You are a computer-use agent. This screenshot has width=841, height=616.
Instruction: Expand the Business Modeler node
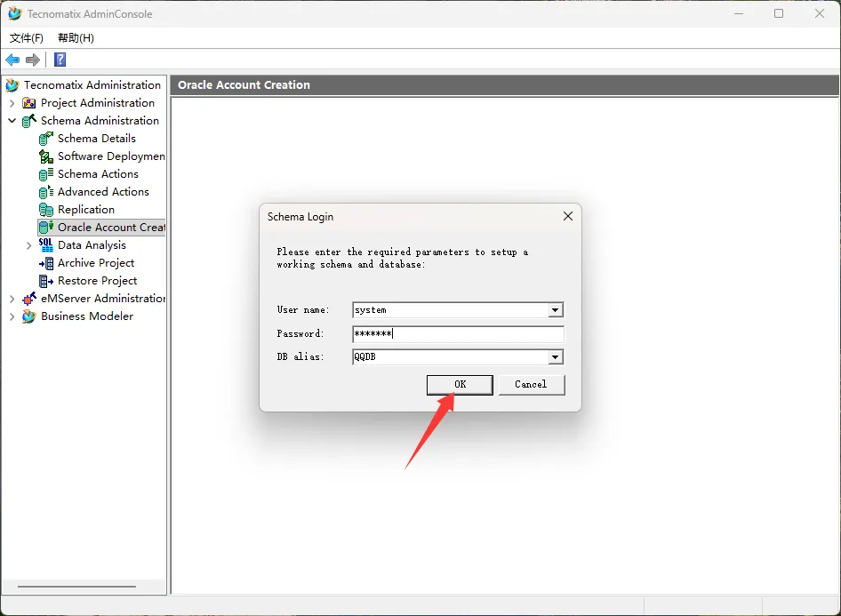pos(12,316)
